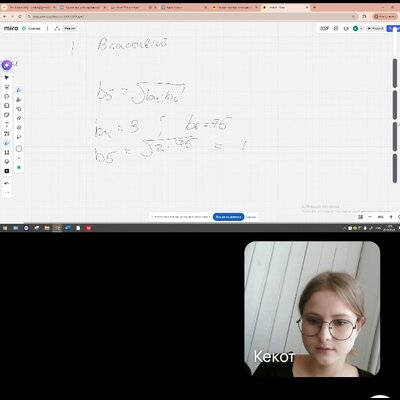This screenshot has width=400, height=400.
Task: Open the pen thickness circle selector
Action: [19, 149]
